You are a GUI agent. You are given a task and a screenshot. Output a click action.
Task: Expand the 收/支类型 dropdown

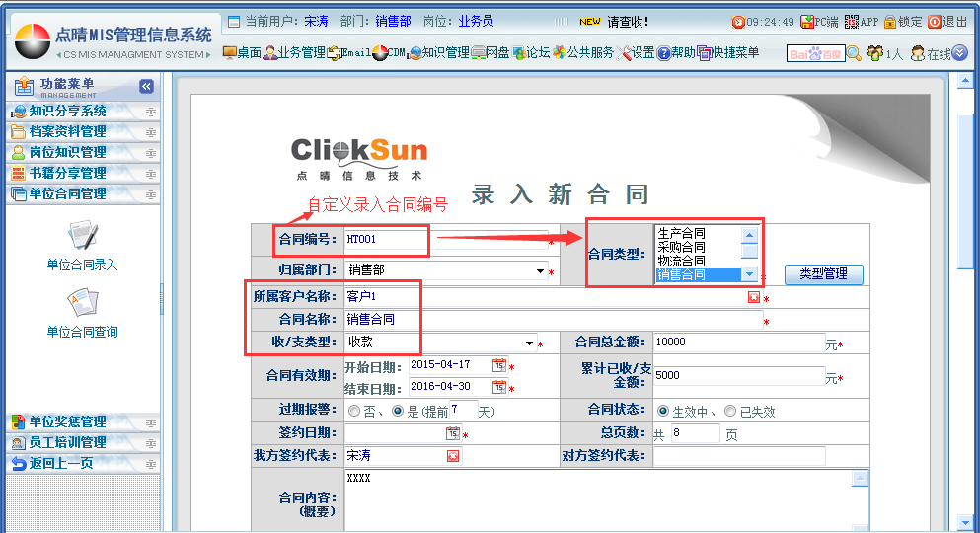[530, 343]
